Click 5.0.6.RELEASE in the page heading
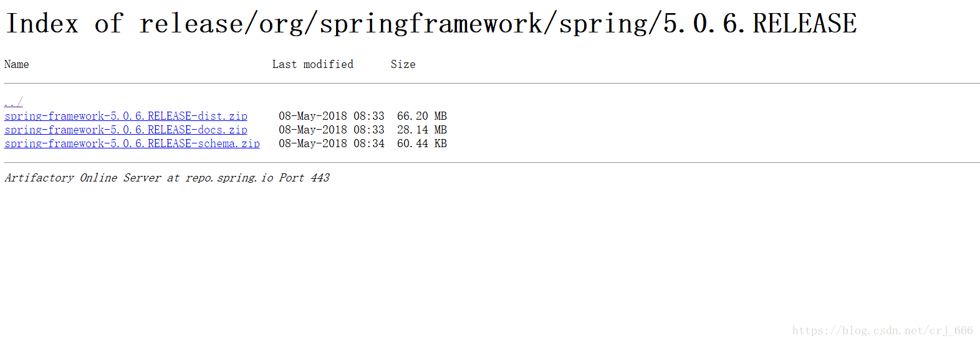Viewport: 980px width, 343px height. pos(760,24)
